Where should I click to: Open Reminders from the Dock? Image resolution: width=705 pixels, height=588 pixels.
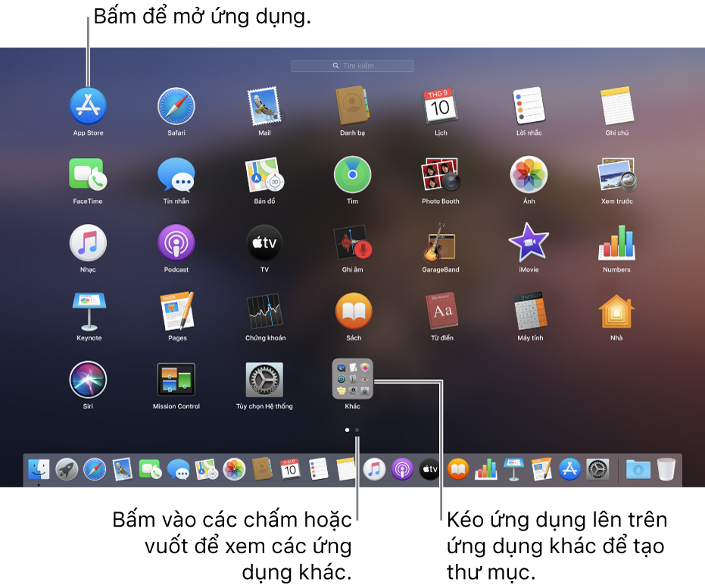click(318, 469)
